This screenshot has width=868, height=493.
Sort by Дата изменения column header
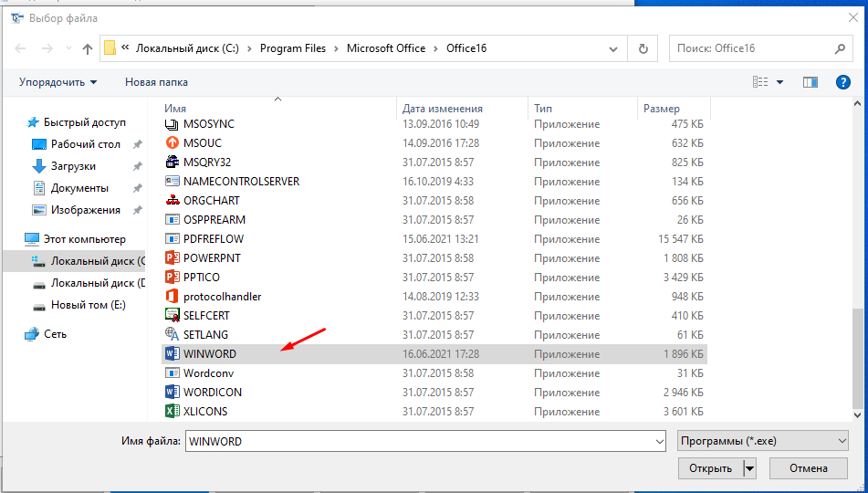coord(443,108)
